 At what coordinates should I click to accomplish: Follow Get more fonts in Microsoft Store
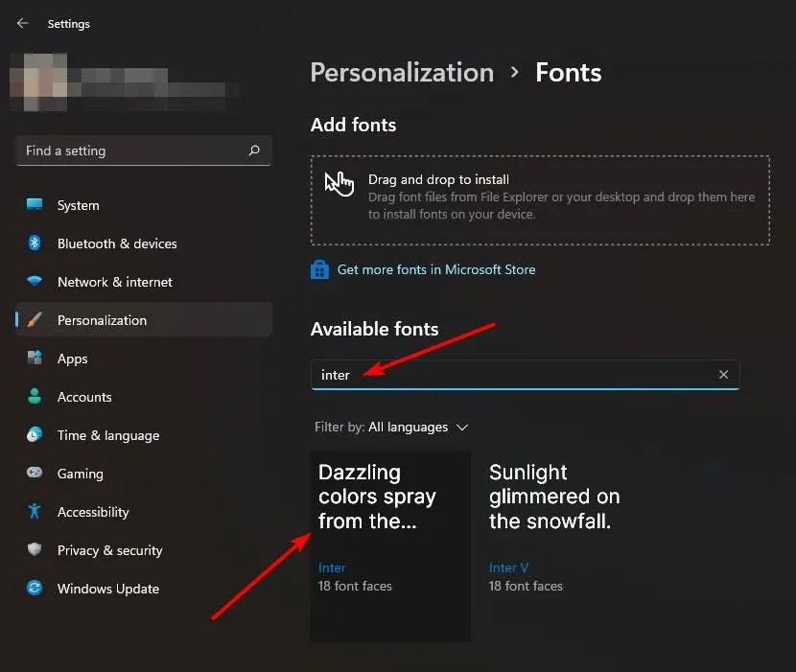(x=436, y=269)
